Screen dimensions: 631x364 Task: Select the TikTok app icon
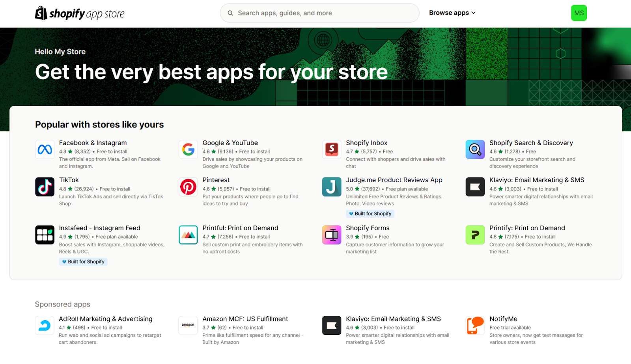point(44,187)
